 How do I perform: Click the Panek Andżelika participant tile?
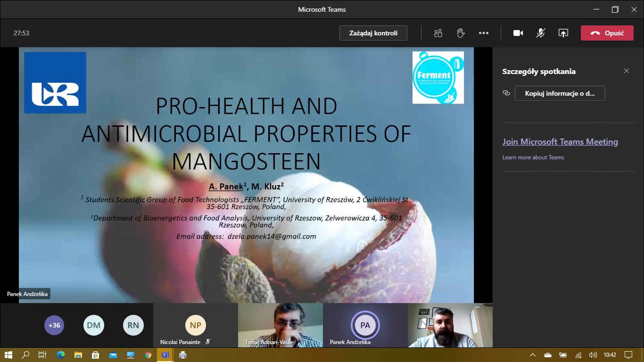[365, 325]
